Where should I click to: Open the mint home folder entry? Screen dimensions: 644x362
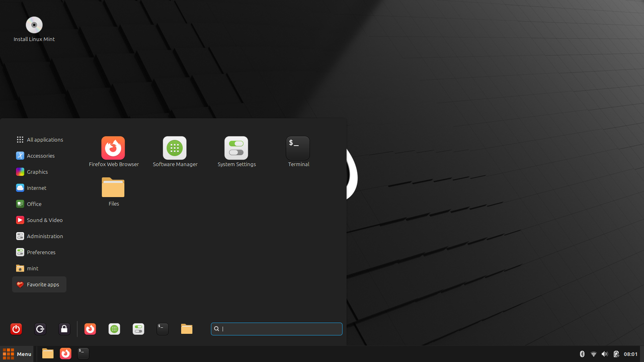tap(39, 268)
